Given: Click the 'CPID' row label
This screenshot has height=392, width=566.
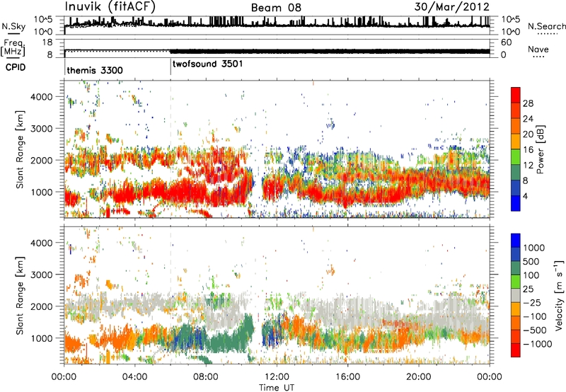Looking at the screenshot, I should click(16, 67).
